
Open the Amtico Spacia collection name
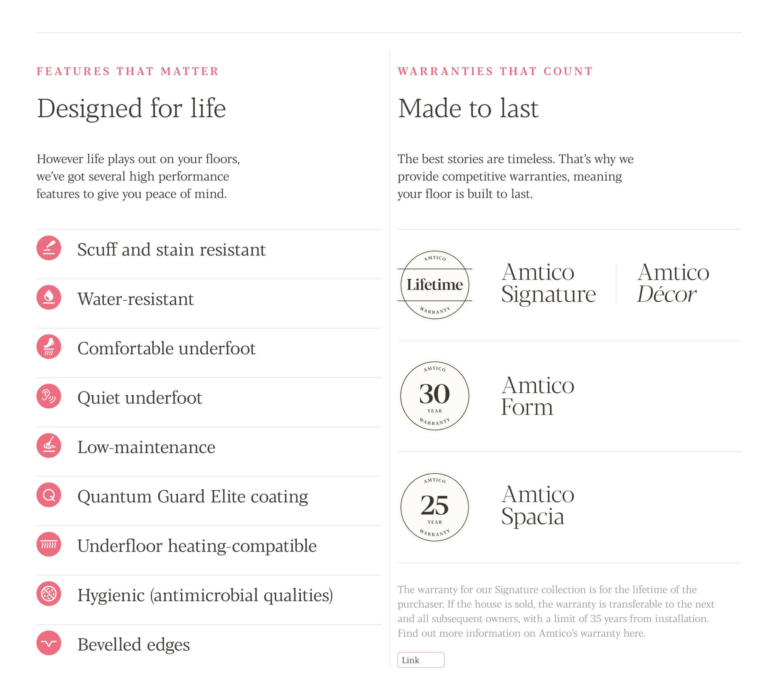click(x=538, y=505)
